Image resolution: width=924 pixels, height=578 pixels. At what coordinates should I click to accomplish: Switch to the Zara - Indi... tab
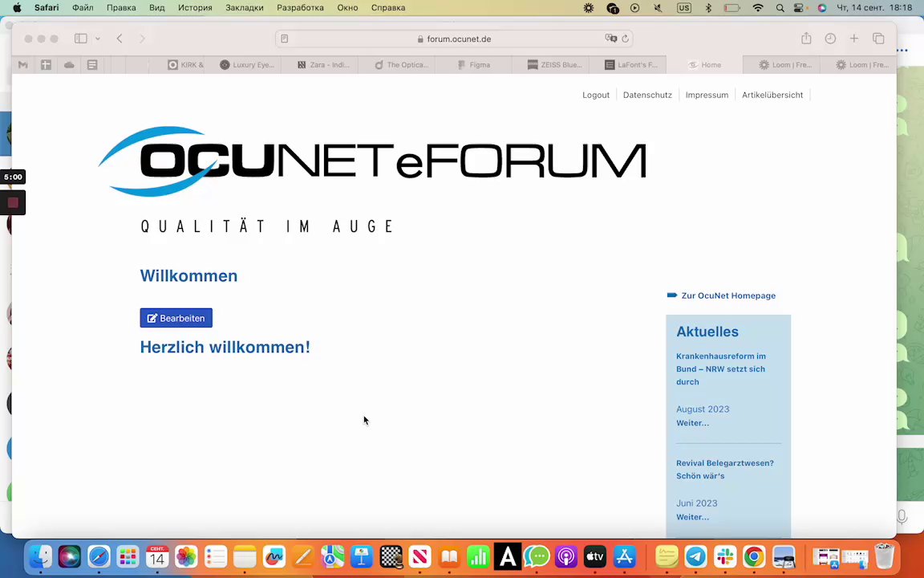tap(323, 65)
